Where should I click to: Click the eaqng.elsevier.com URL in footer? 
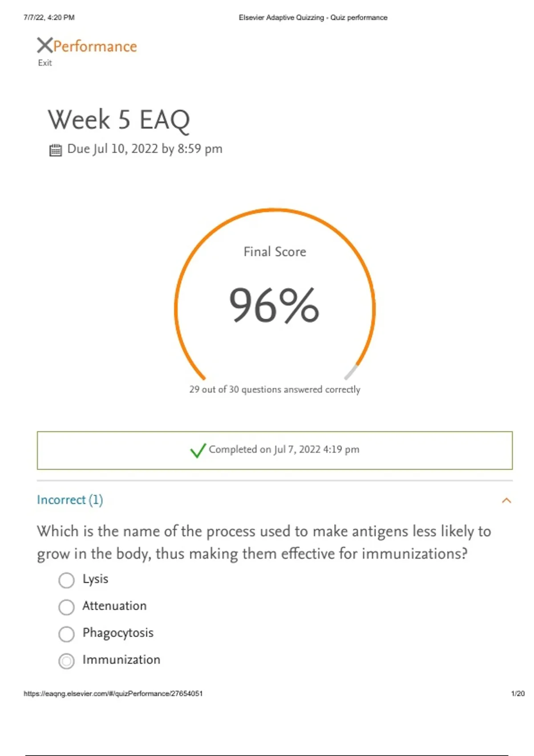coord(113,693)
